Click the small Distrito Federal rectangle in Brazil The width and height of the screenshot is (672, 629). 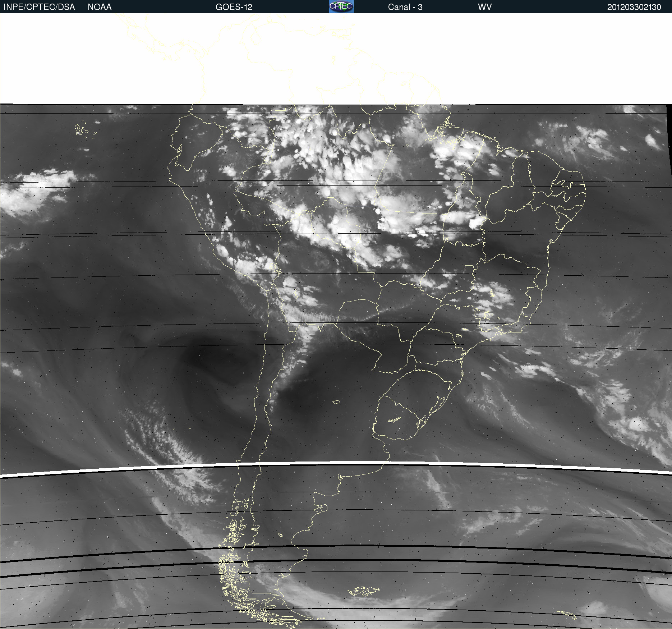[469, 268]
